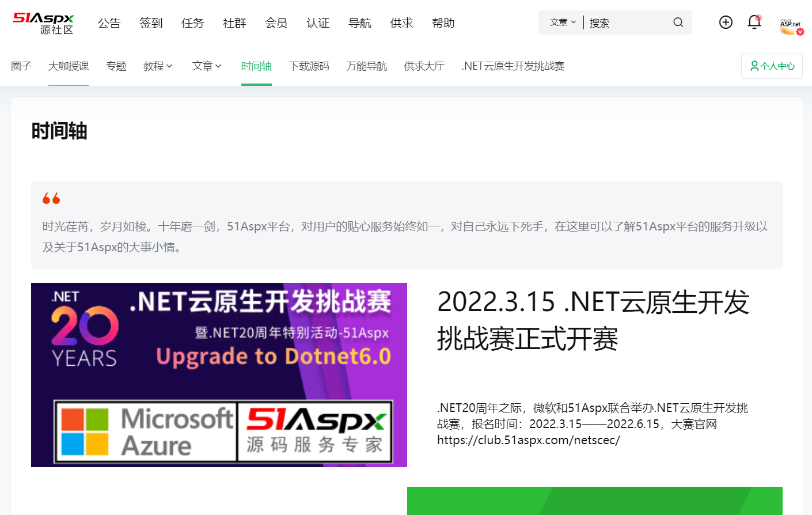Click the person icon inside 个人中心

(754, 66)
